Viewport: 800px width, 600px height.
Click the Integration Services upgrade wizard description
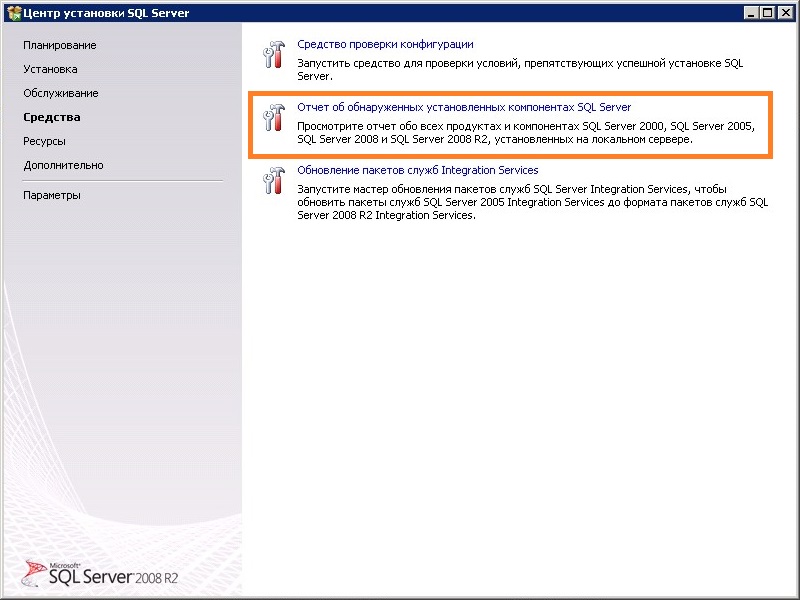pos(532,202)
